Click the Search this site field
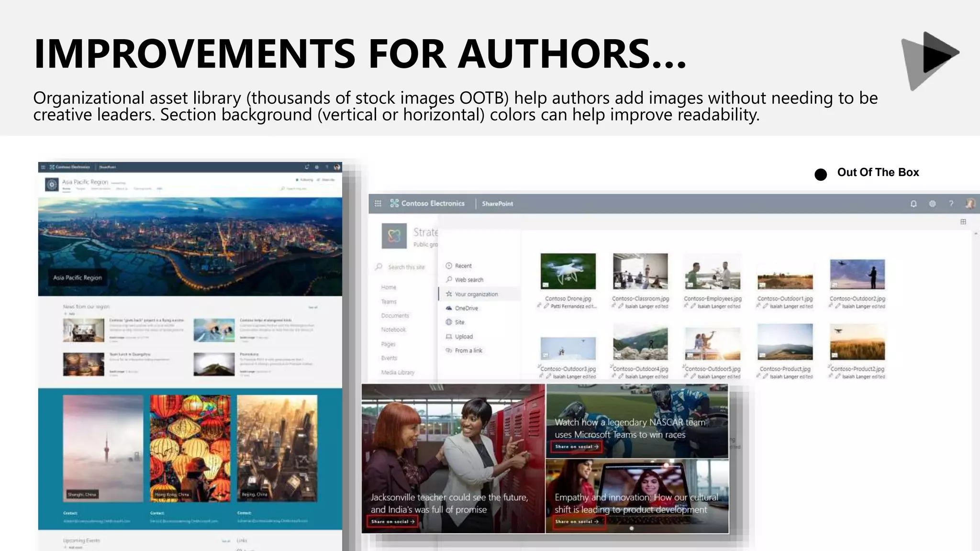Screen dimensions: 980x551 [406, 267]
